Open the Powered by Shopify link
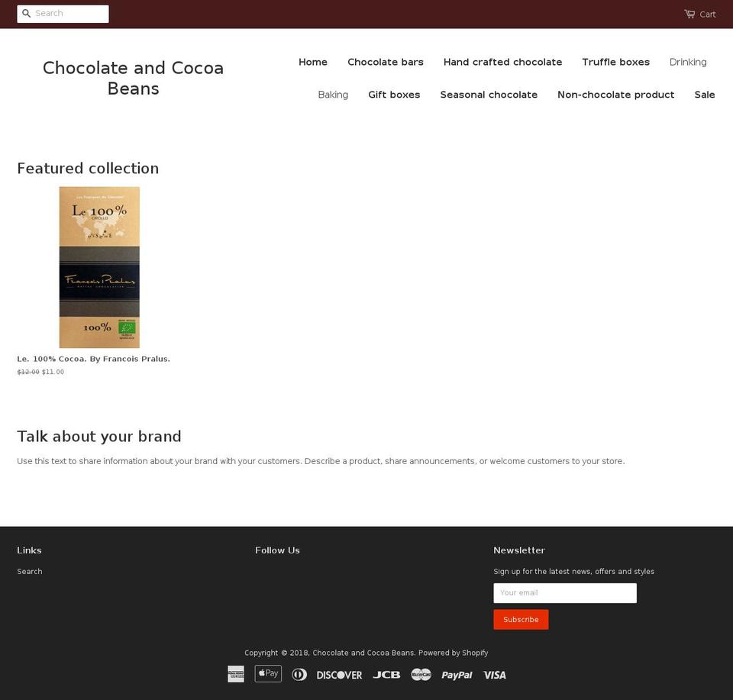This screenshot has width=733, height=700. pyautogui.click(x=453, y=653)
